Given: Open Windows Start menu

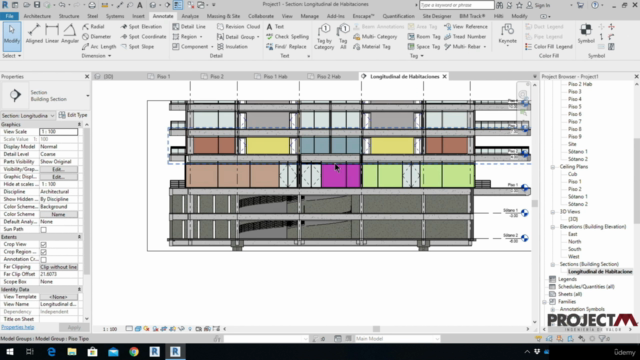Looking at the screenshot, I should click(x=9, y=352).
